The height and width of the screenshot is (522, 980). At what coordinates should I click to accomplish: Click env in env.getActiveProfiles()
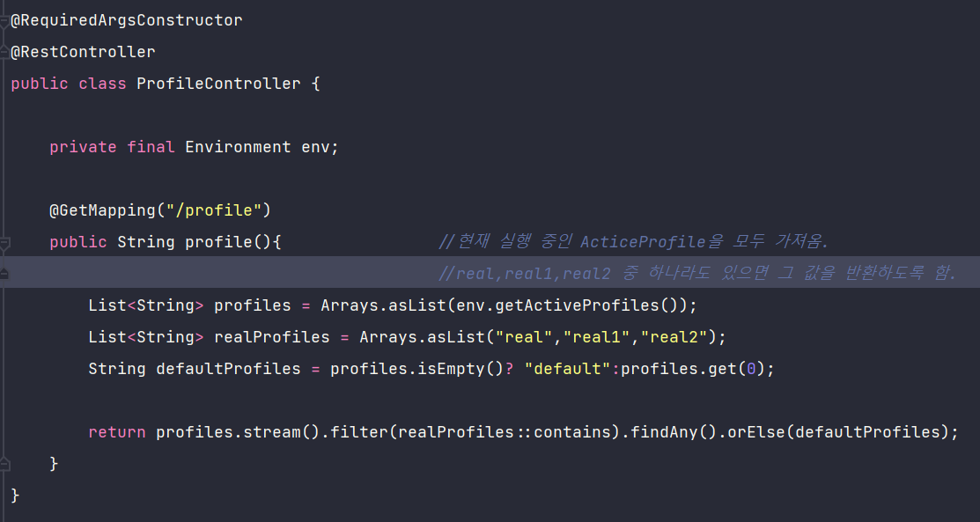(x=470, y=305)
